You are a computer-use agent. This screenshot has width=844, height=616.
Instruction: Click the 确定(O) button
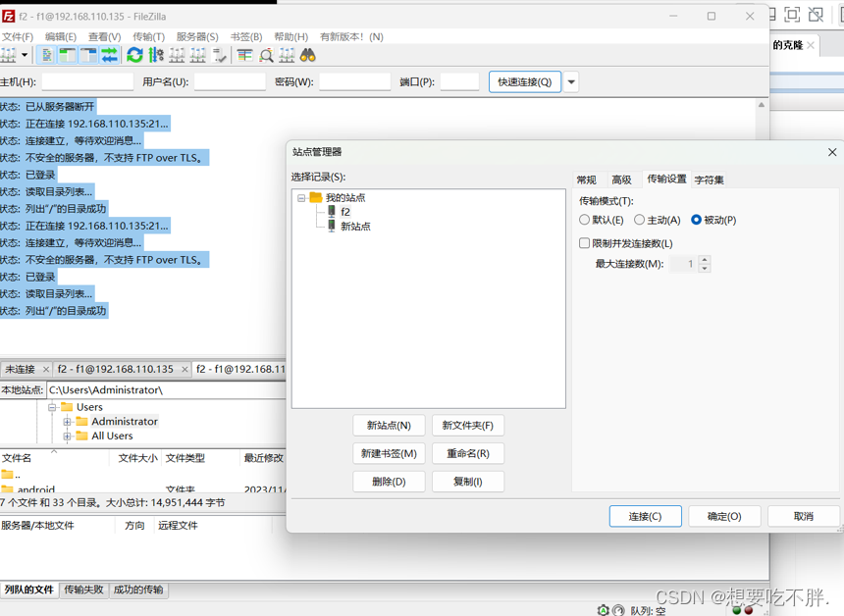[x=724, y=517]
